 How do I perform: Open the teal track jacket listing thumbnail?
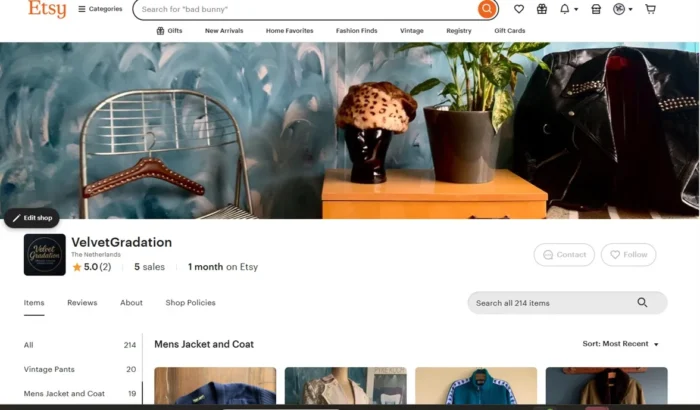[x=476, y=387]
